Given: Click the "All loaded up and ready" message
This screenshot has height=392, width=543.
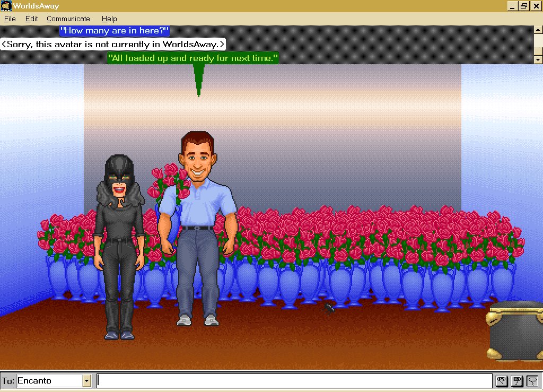Looking at the screenshot, I should [x=193, y=58].
